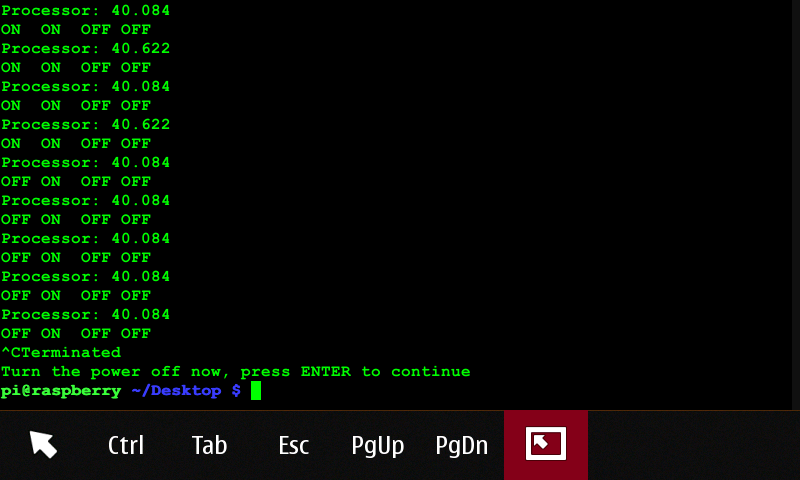Click the blue ~/Desktop path text
Image resolution: width=800 pixels, height=480 pixels.
click(x=176, y=391)
